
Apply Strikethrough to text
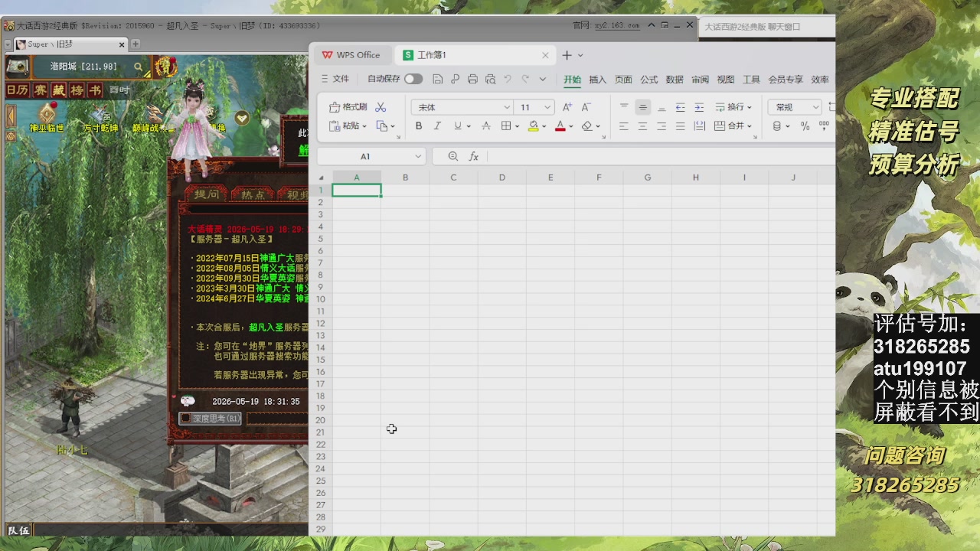tap(486, 126)
